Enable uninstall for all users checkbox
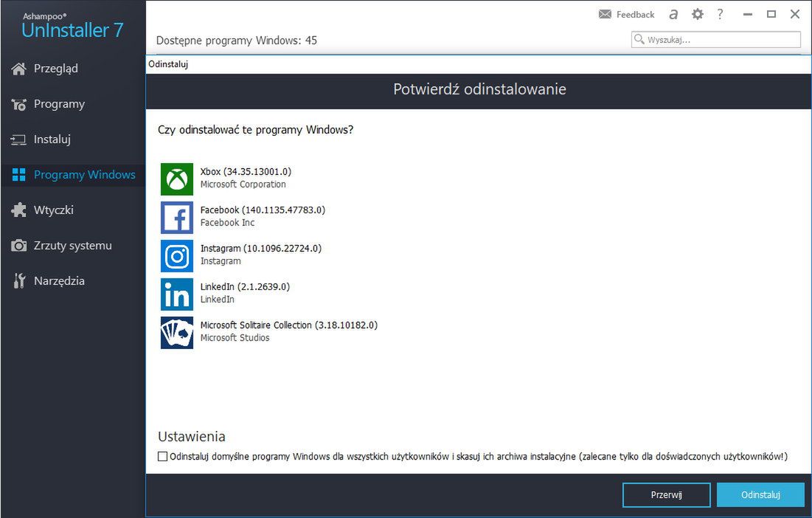This screenshot has height=518, width=812. (x=162, y=456)
